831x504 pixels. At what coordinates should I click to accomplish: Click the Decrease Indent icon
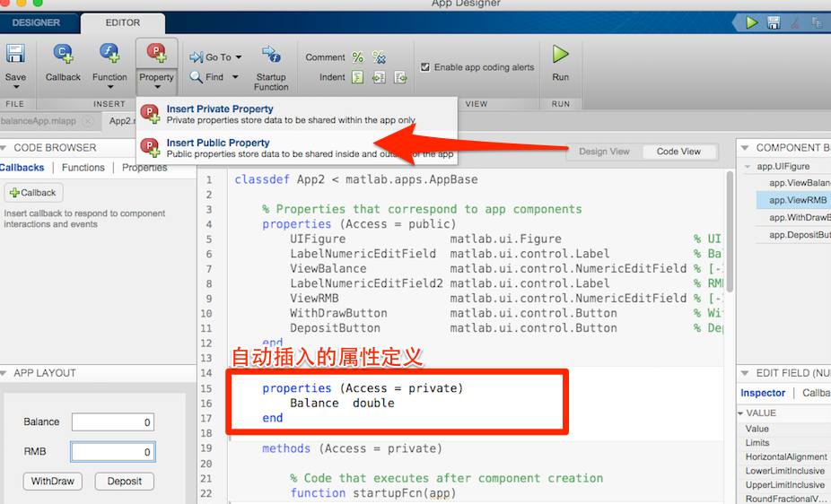tap(400, 78)
